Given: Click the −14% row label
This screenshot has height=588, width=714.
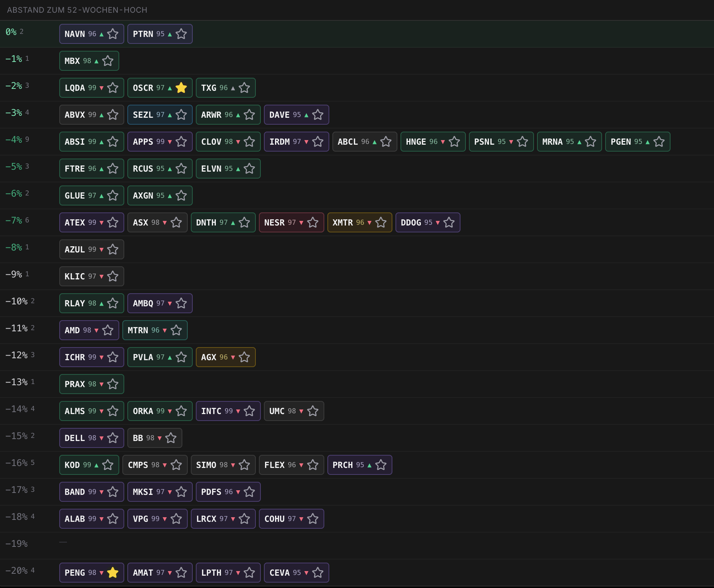Looking at the screenshot, I should point(17,409).
